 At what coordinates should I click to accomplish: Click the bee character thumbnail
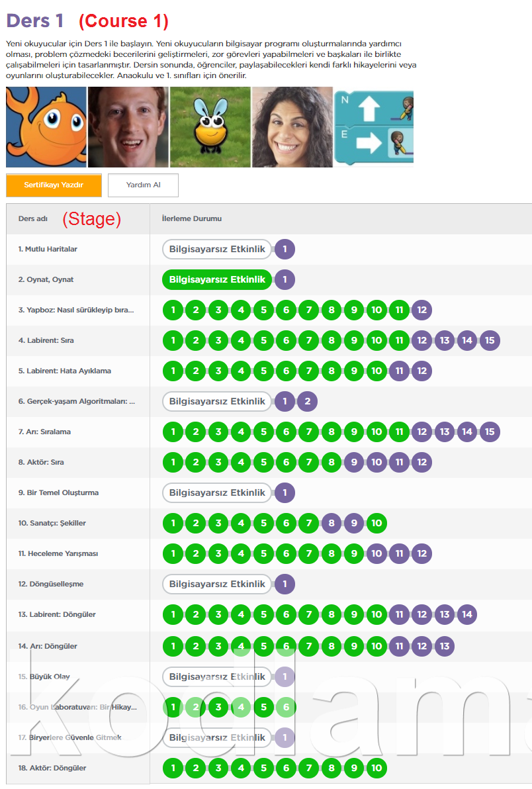coord(210,127)
